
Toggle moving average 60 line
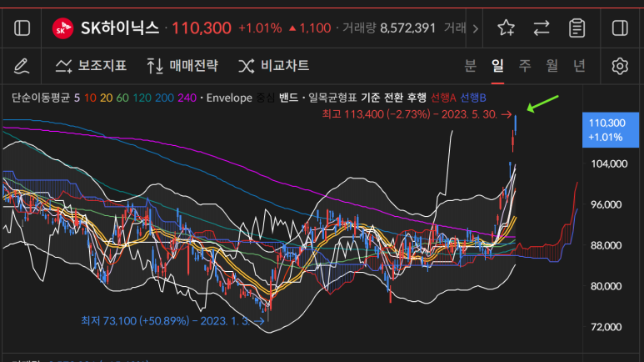point(122,98)
